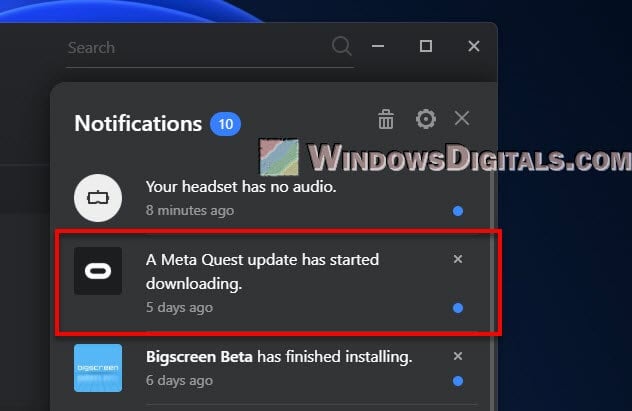
Task: Click the headset icon on audio notification
Action: point(98,198)
